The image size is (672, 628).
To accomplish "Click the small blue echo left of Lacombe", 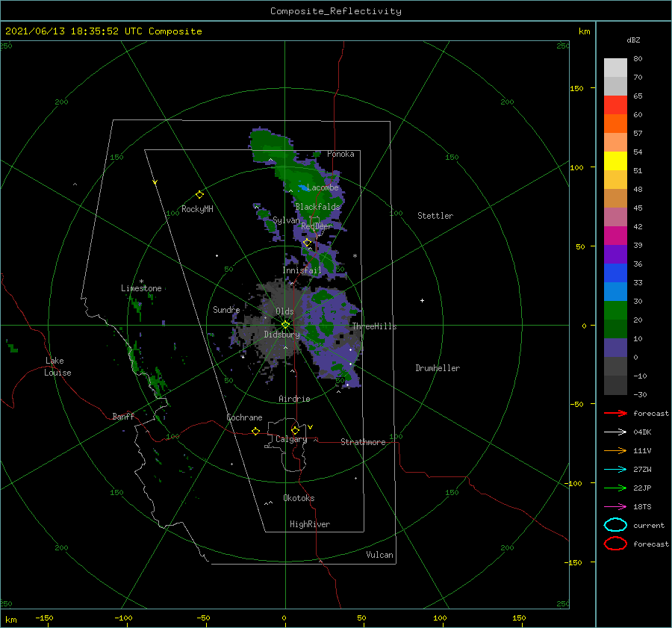I will click(303, 187).
